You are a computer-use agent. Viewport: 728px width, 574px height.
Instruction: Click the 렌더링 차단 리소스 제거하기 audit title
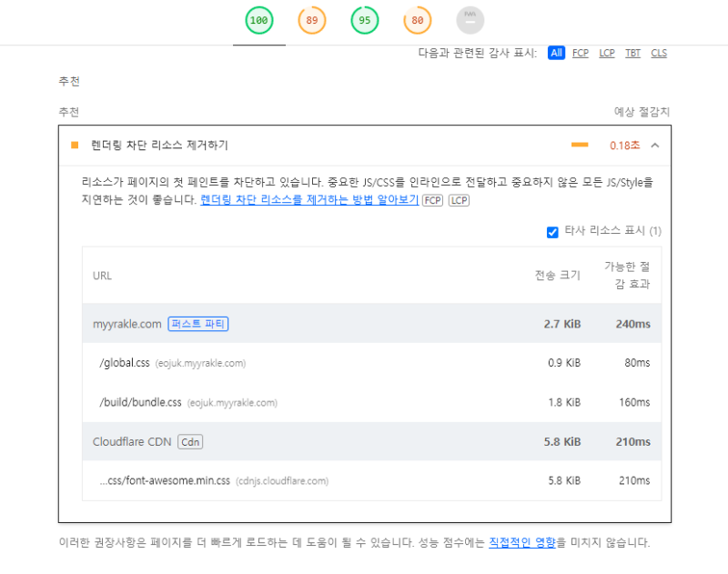tap(159, 146)
